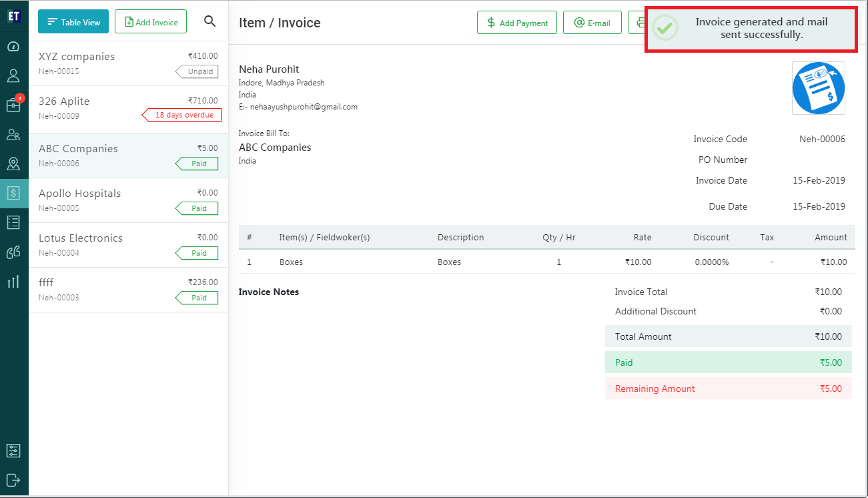Open the map location pin sidebar icon
The width and height of the screenshot is (868, 498).
coord(13,164)
